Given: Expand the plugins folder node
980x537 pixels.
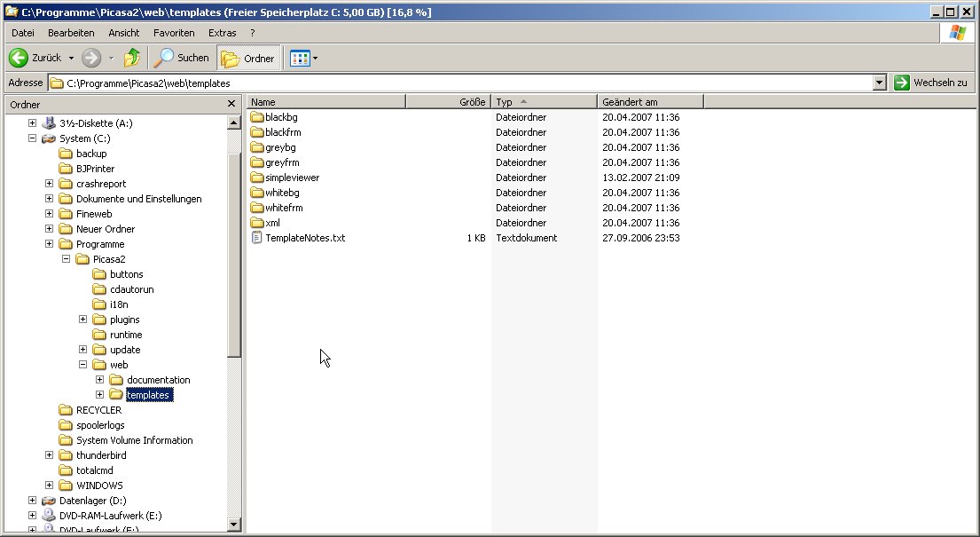Looking at the screenshot, I should 83,320.
